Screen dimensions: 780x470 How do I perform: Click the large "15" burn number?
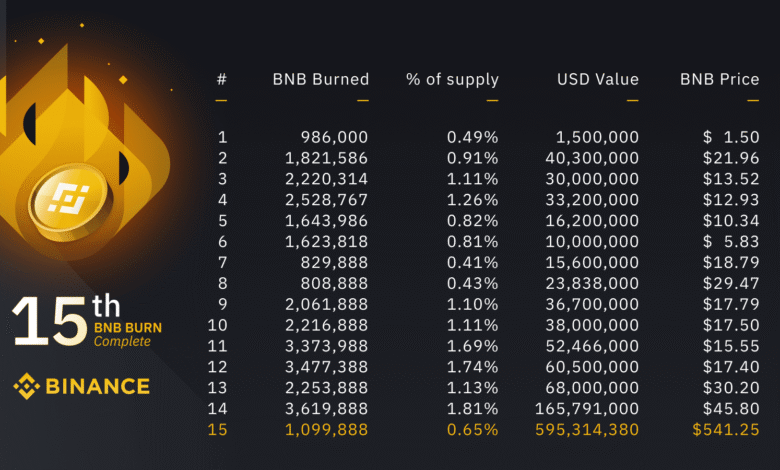(x=49, y=321)
